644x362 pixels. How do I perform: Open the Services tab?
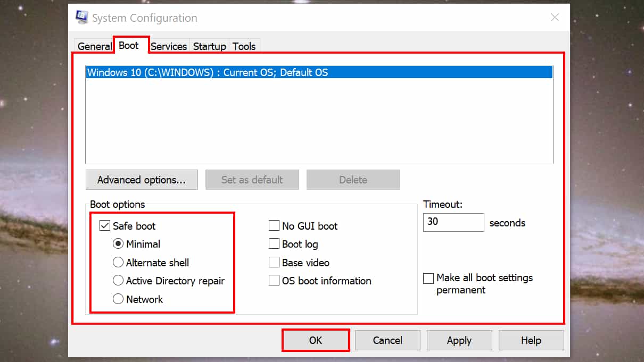(168, 46)
